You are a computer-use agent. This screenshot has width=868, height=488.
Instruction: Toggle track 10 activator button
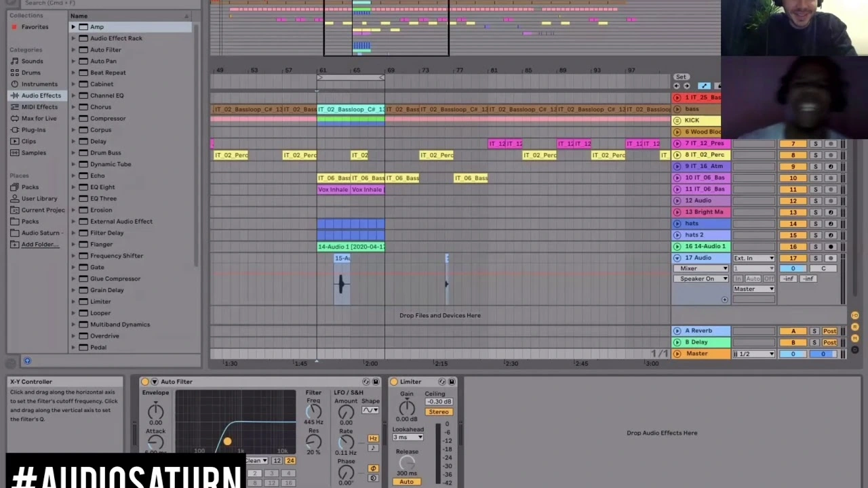(x=793, y=178)
